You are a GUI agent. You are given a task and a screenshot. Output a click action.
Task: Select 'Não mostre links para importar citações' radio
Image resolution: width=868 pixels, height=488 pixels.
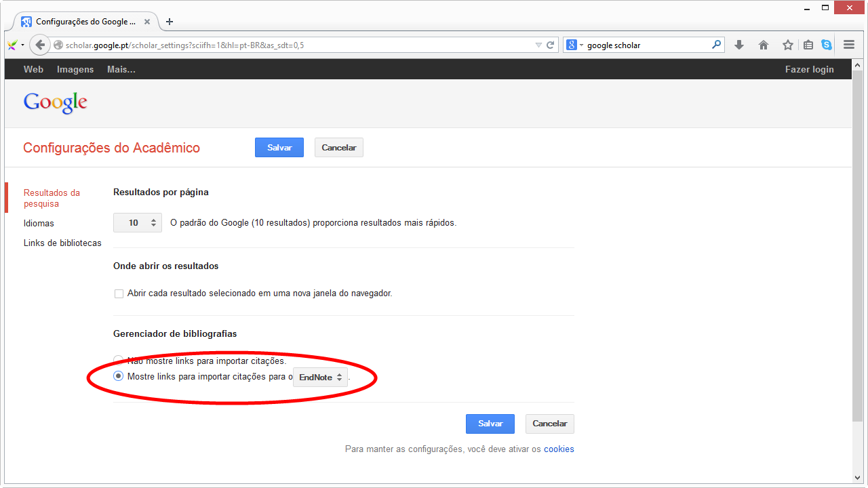pyautogui.click(x=119, y=361)
